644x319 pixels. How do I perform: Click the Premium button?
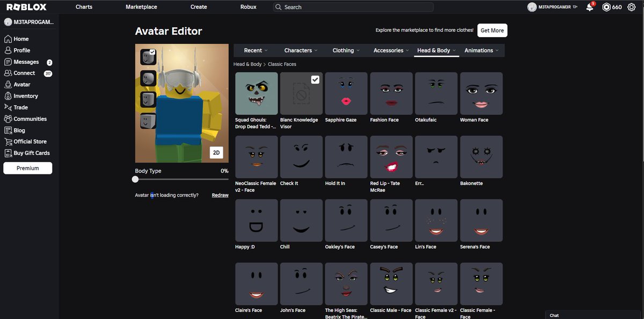(x=28, y=168)
